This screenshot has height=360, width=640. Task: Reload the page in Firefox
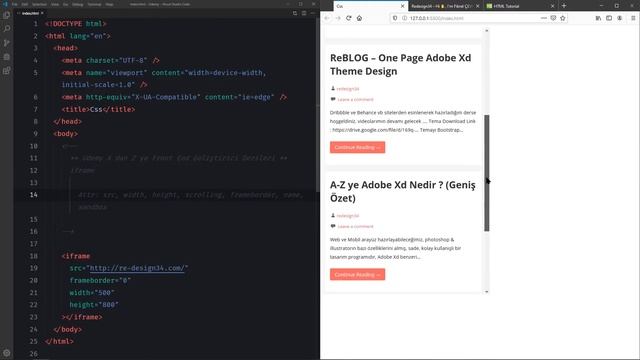(349, 18)
